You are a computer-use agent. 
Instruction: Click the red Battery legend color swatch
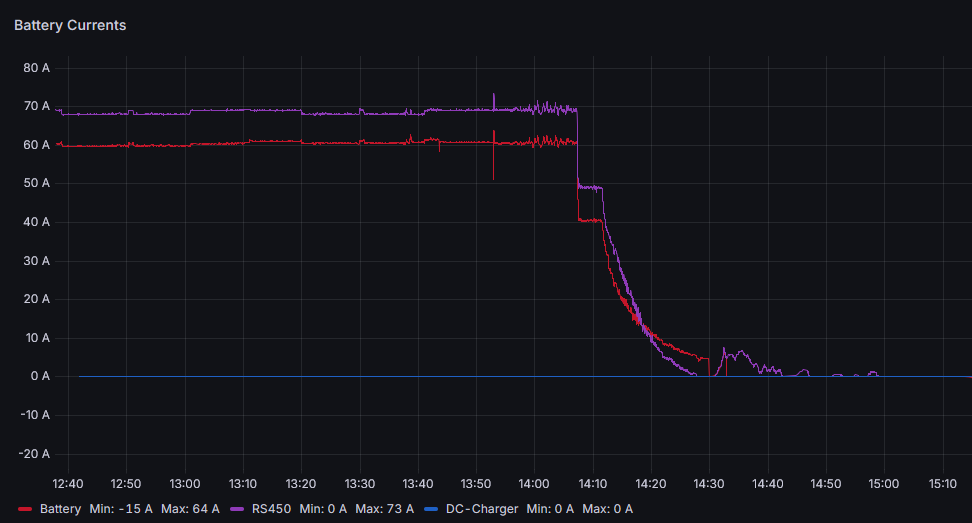click(25, 509)
